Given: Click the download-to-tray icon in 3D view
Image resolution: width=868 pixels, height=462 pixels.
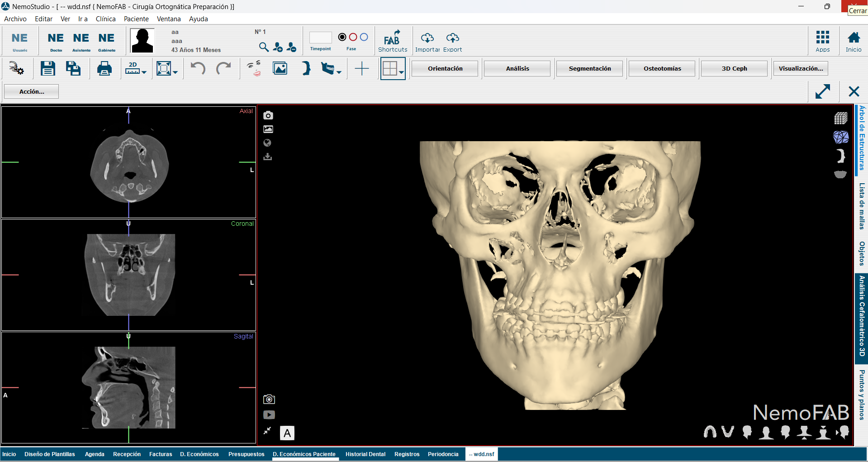Looking at the screenshot, I should [x=268, y=157].
